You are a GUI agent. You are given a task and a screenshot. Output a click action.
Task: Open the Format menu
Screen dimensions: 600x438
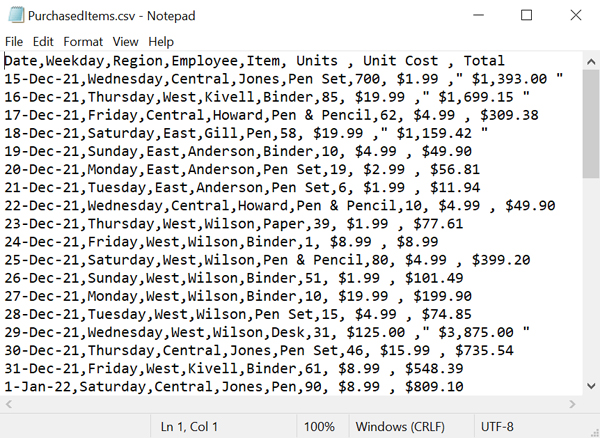[83, 41]
